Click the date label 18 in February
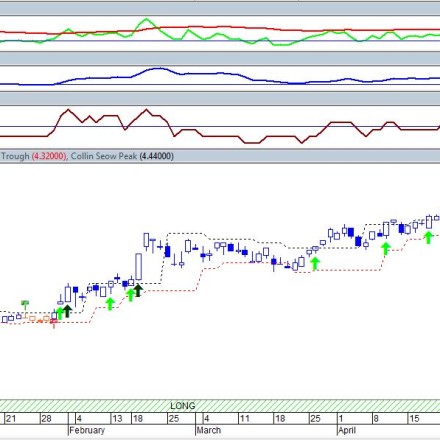 tap(138, 418)
